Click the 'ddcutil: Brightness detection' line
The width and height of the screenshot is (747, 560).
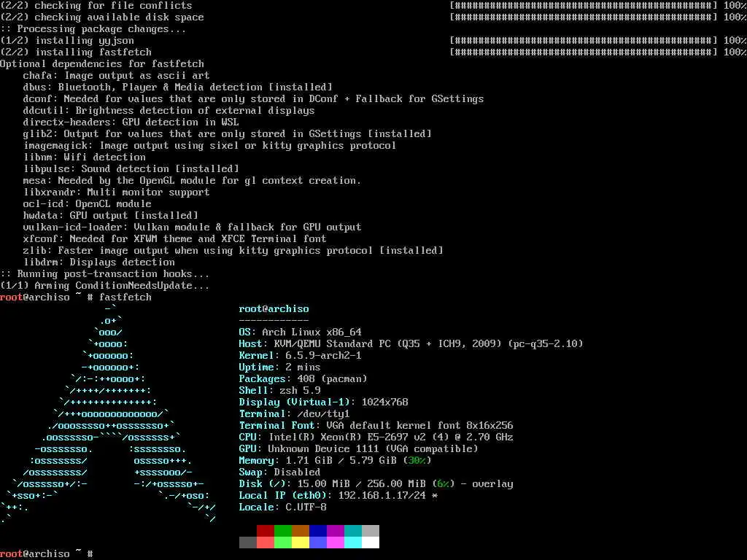pos(169,111)
